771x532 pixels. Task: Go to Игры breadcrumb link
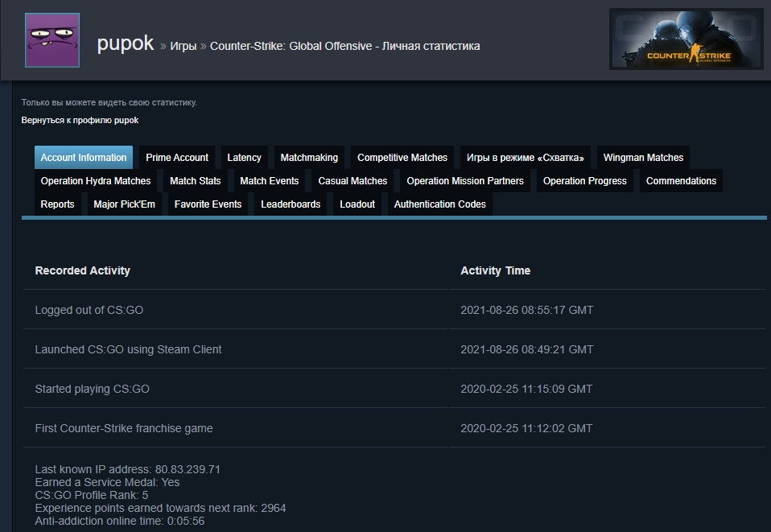coord(183,47)
